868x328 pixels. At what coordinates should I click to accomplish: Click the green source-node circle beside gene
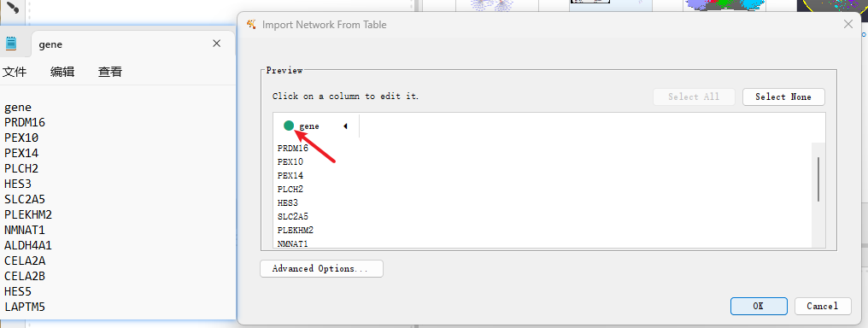coord(289,126)
